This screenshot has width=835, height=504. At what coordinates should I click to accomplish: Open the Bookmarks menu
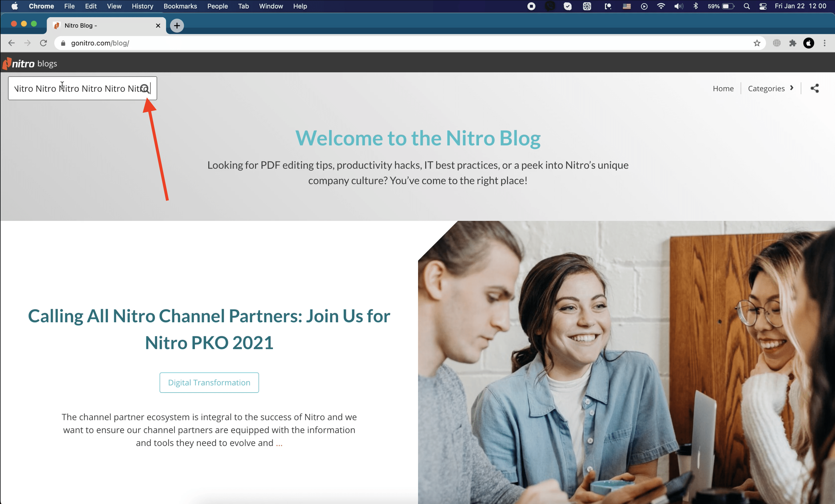[x=180, y=6]
